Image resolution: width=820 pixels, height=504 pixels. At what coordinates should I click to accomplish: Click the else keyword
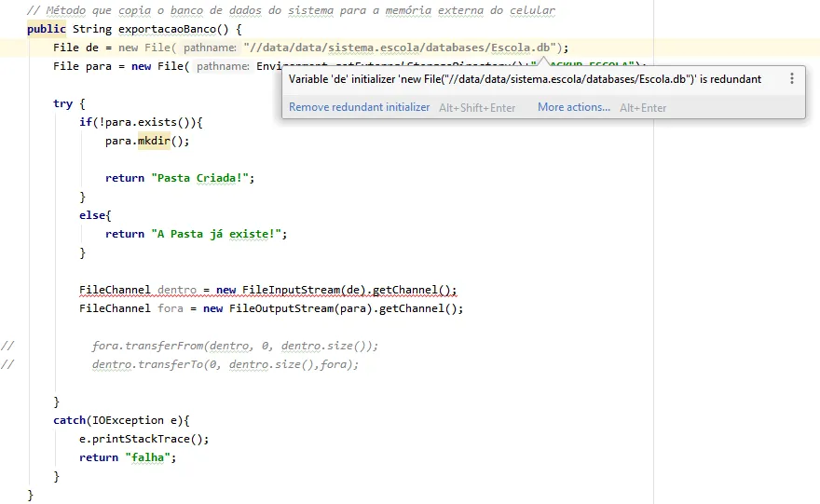[92, 215]
